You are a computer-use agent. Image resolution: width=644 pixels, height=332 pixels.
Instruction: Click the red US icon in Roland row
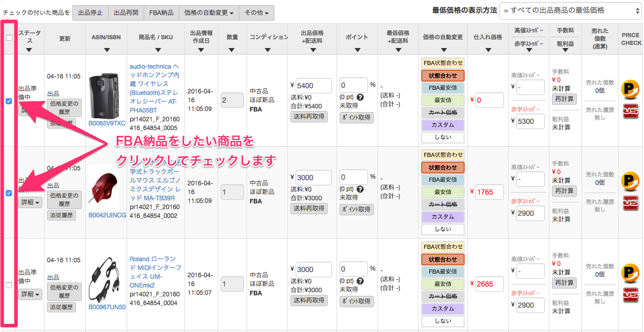tap(631, 295)
